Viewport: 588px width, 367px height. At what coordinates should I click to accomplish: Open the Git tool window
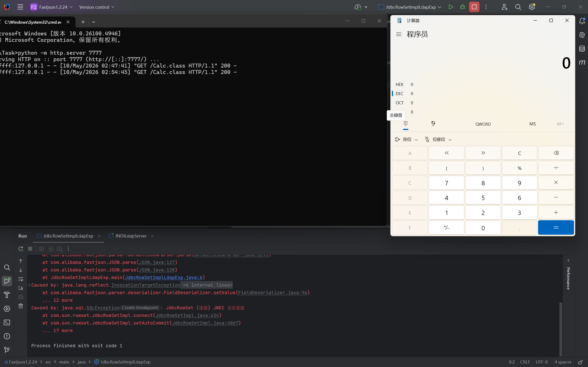tap(7, 350)
